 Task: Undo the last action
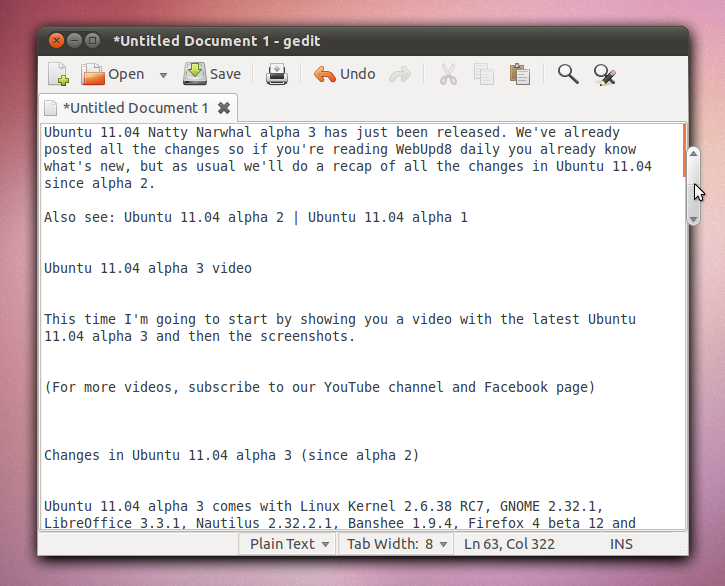coord(344,74)
